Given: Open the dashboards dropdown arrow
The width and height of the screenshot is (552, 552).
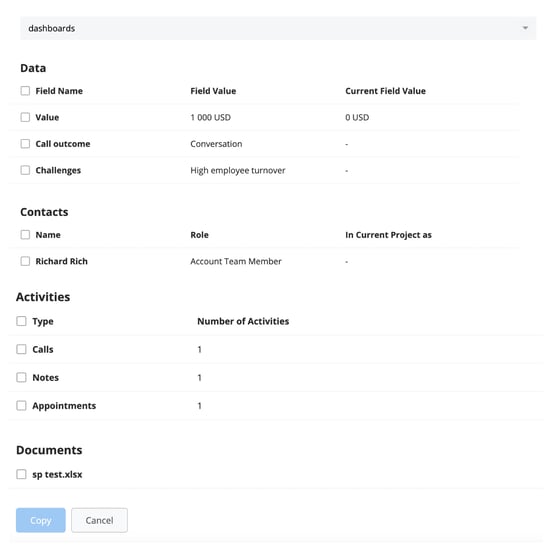Looking at the screenshot, I should pyautogui.click(x=525, y=28).
